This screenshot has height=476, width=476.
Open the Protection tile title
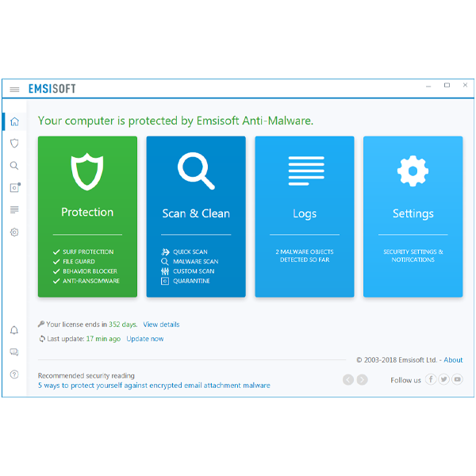[x=87, y=212]
